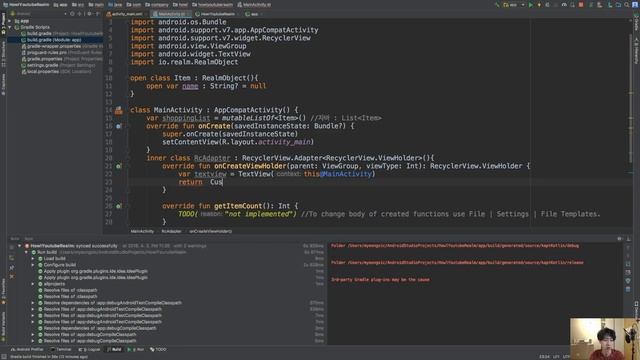The width and height of the screenshot is (640, 360).
Task: Open the run configuration 'app' dropdown
Action: 514,5
